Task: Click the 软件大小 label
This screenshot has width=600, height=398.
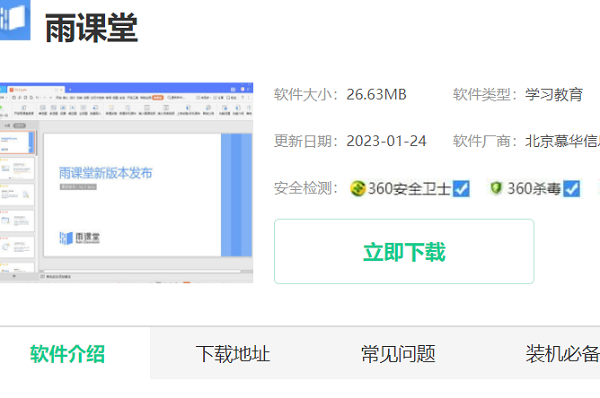Action: 306,95
